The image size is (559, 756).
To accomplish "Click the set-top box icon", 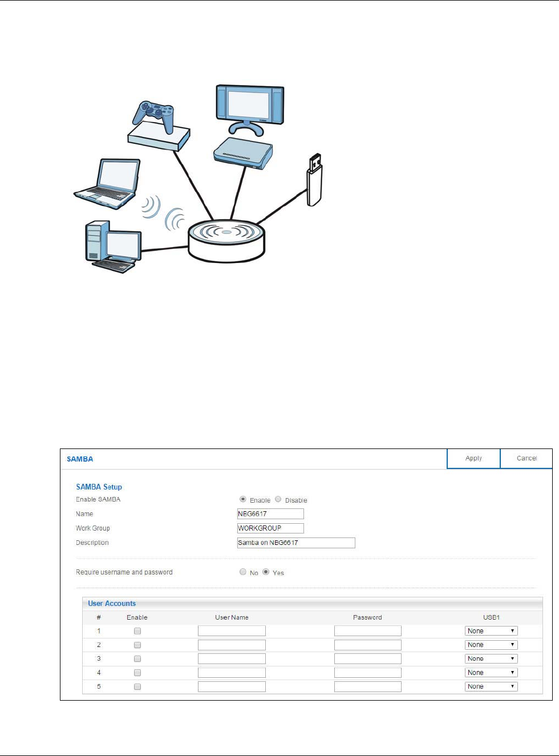I will (x=243, y=153).
